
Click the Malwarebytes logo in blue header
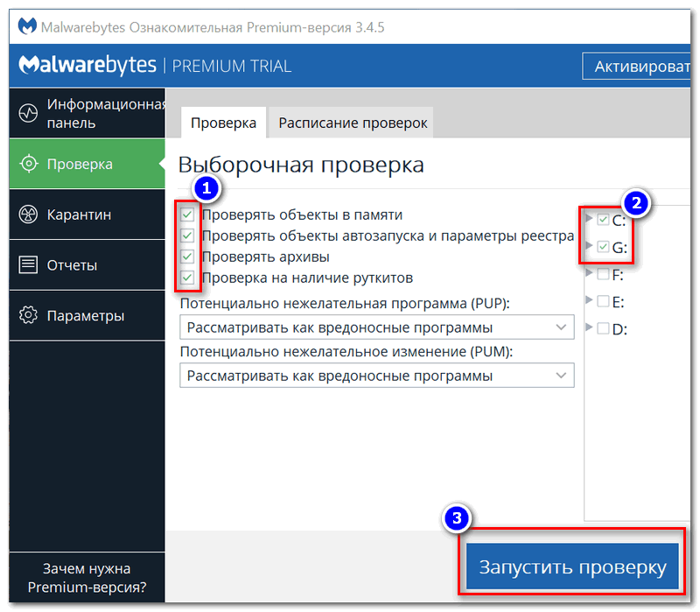87,65
